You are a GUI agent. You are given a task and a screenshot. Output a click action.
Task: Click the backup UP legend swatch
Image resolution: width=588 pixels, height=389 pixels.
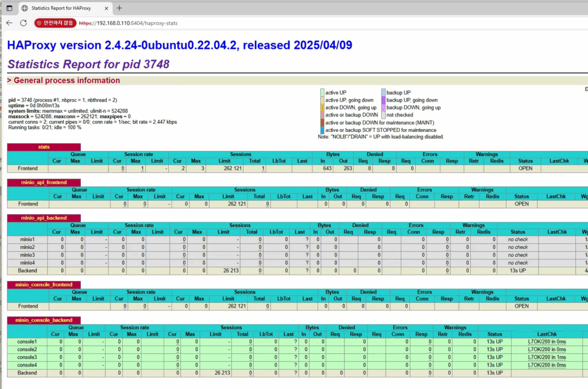(384, 92)
